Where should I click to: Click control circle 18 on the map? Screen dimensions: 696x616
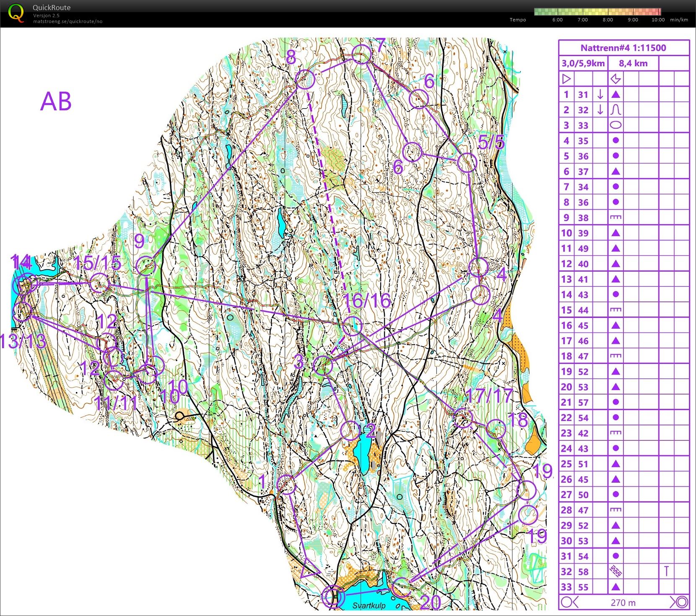click(496, 429)
